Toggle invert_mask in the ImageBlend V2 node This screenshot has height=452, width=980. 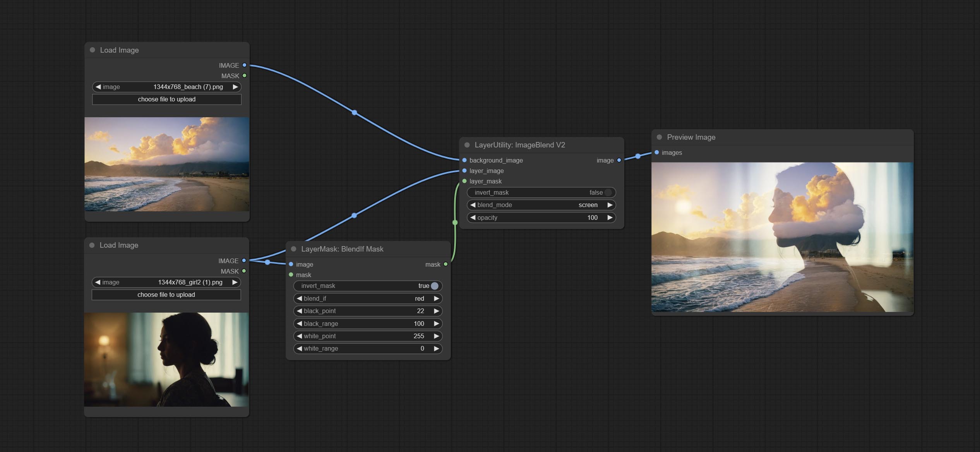pyautogui.click(x=541, y=193)
